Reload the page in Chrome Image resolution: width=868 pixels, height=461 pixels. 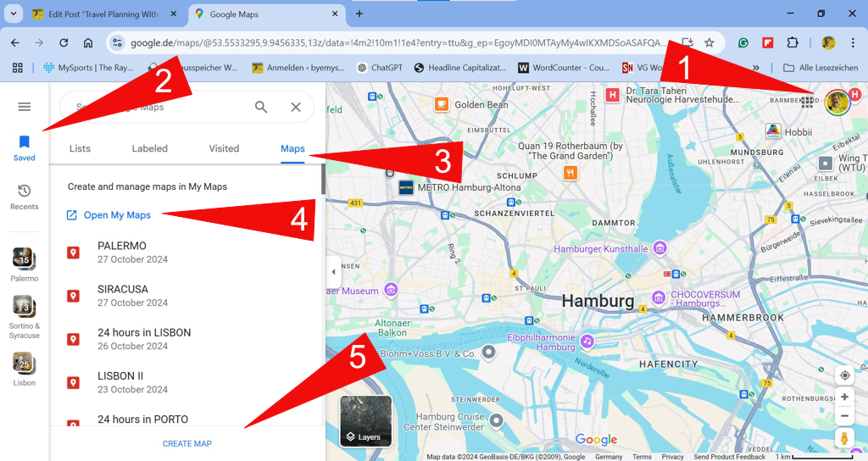pos(64,42)
